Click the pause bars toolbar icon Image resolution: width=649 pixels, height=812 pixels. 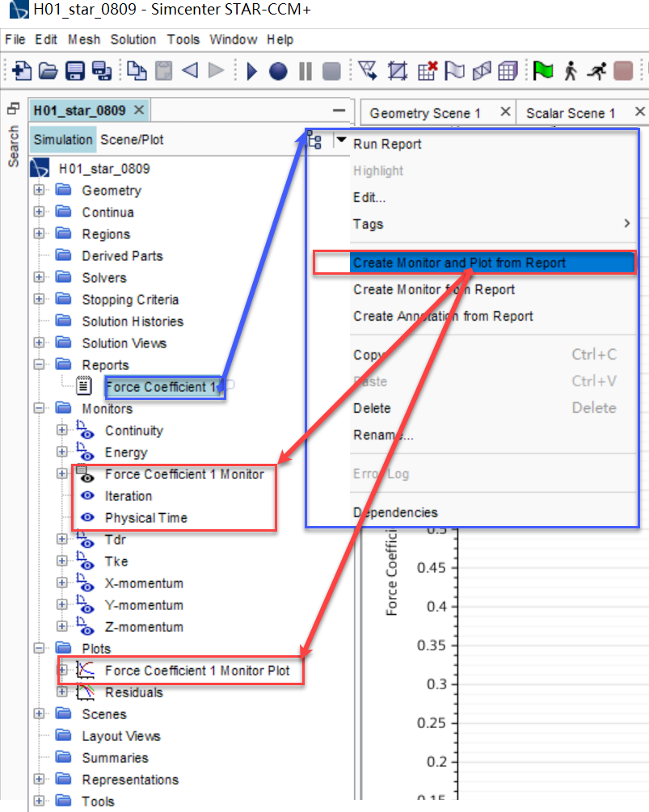(x=306, y=71)
